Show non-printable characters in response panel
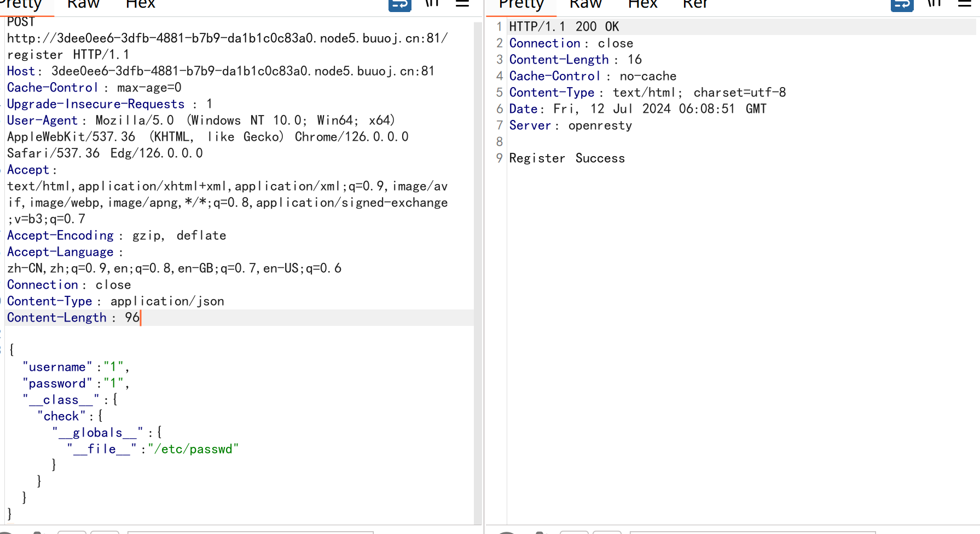 (935, 3)
